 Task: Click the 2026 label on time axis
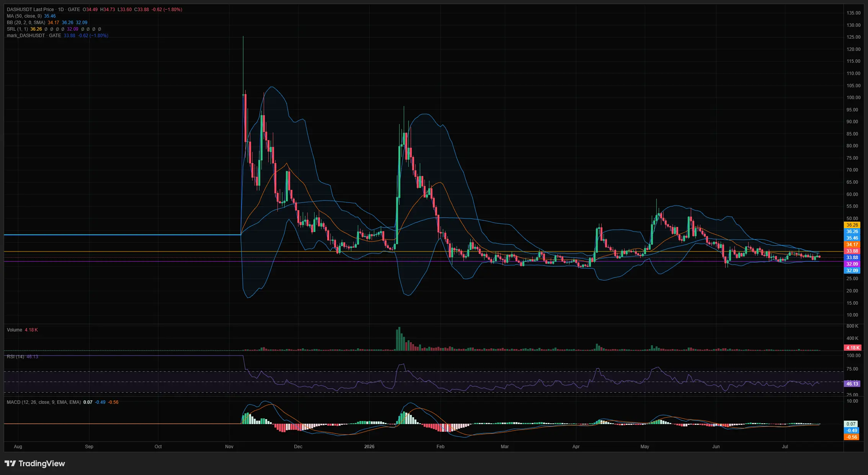point(369,447)
